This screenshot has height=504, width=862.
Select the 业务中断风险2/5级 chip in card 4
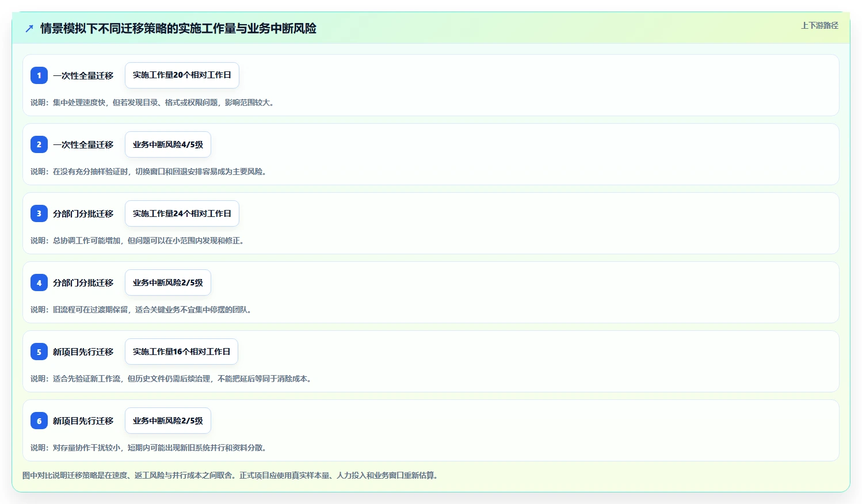(x=168, y=282)
